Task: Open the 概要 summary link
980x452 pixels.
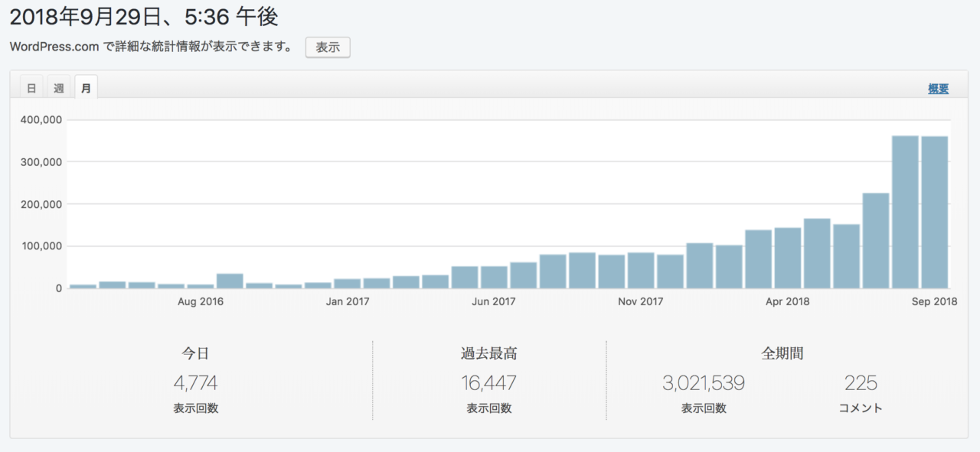Action: coord(938,89)
